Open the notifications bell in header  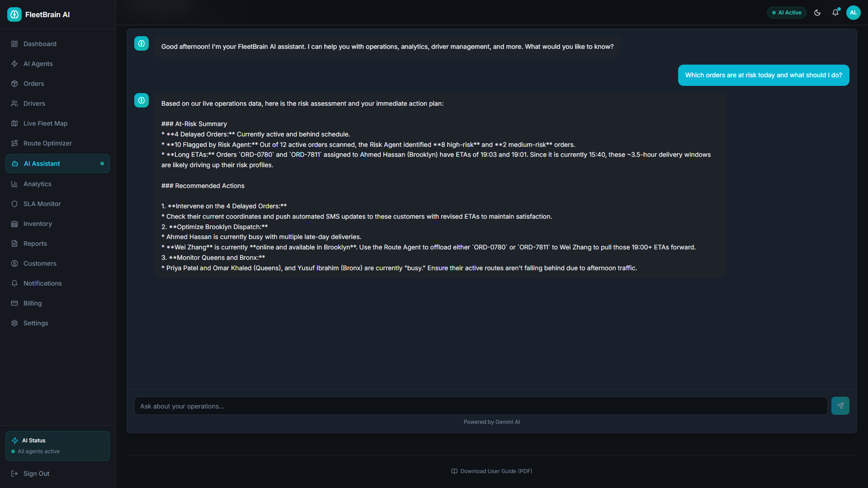point(835,13)
